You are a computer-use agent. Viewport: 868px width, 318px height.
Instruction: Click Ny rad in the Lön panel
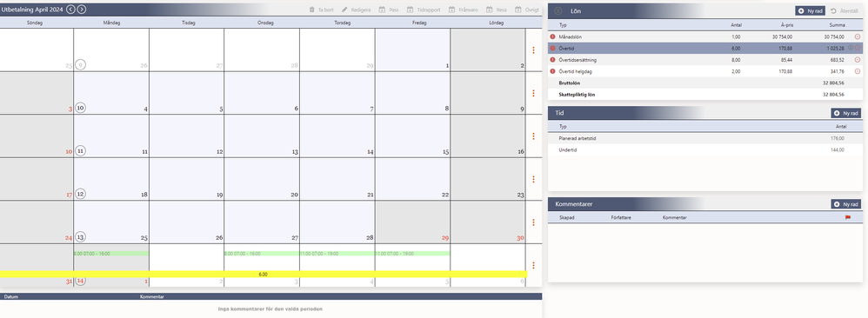(x=811, y=10)
